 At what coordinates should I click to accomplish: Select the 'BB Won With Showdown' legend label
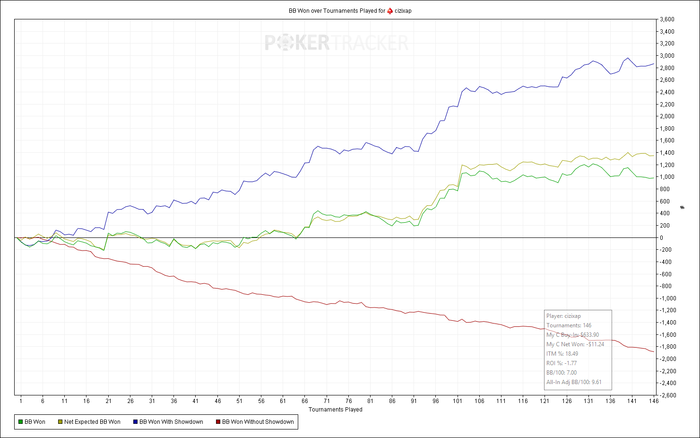tap(171, 422)
